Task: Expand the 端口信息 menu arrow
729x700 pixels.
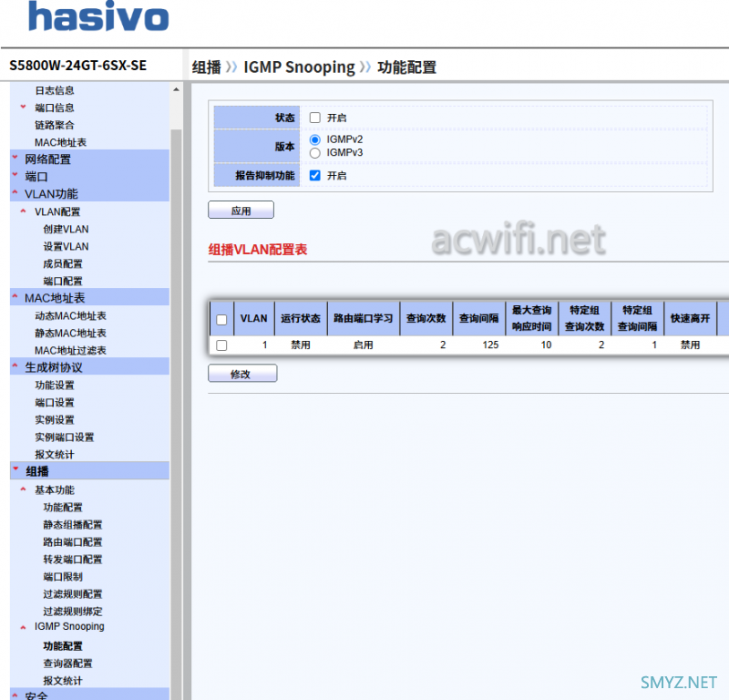Action: point(23,107)
